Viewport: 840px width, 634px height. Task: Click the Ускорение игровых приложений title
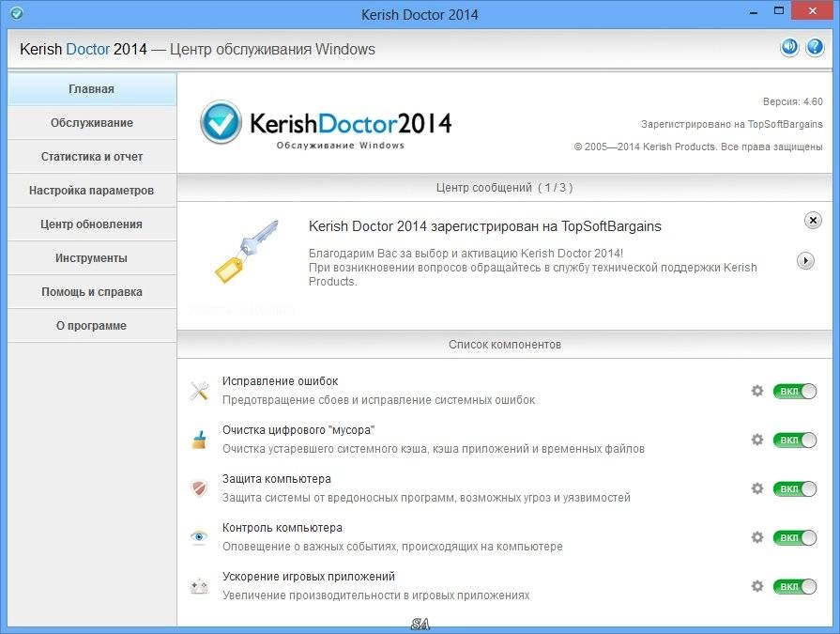coord(309,576)
